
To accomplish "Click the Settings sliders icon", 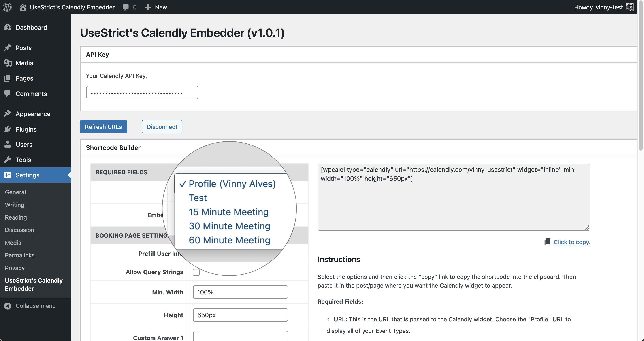I will point(8,175).
